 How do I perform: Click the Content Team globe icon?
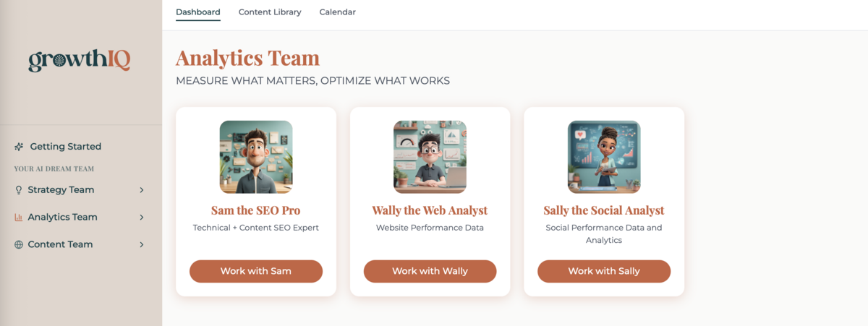pyautogui.click(x=19, y=244)
